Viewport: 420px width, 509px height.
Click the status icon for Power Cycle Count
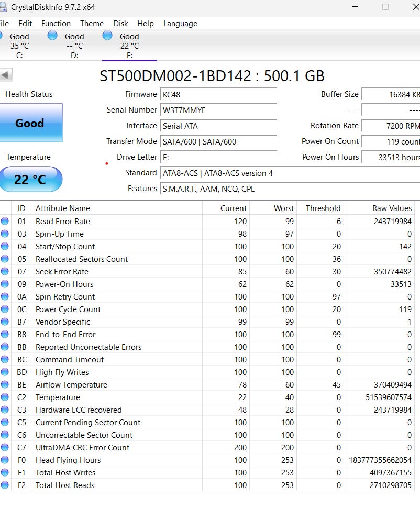pyautogui.click(x=5, y=309)
